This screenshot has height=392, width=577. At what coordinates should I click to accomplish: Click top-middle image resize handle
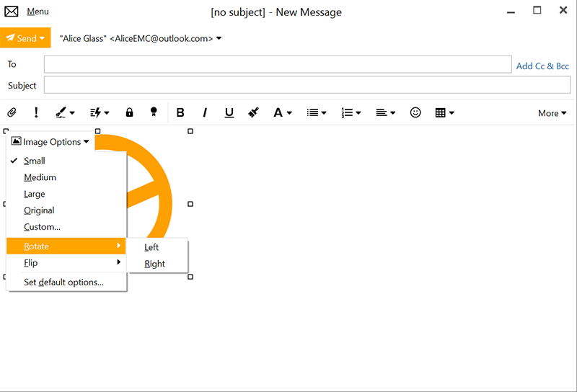click(98, 131)
